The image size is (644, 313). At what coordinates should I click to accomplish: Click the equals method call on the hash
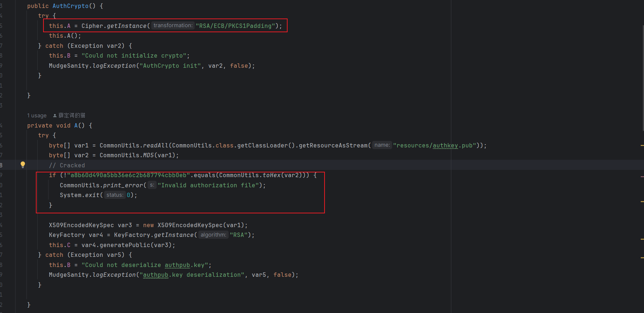click(205, 175)
